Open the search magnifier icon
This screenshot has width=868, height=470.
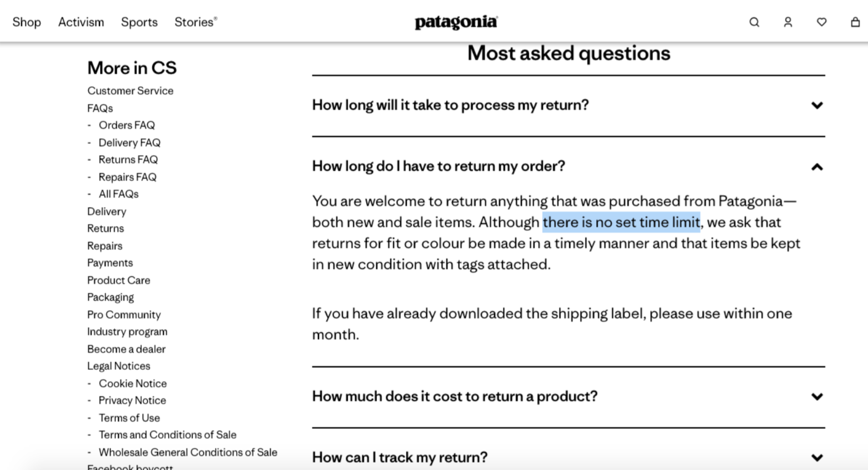[754, 22]
